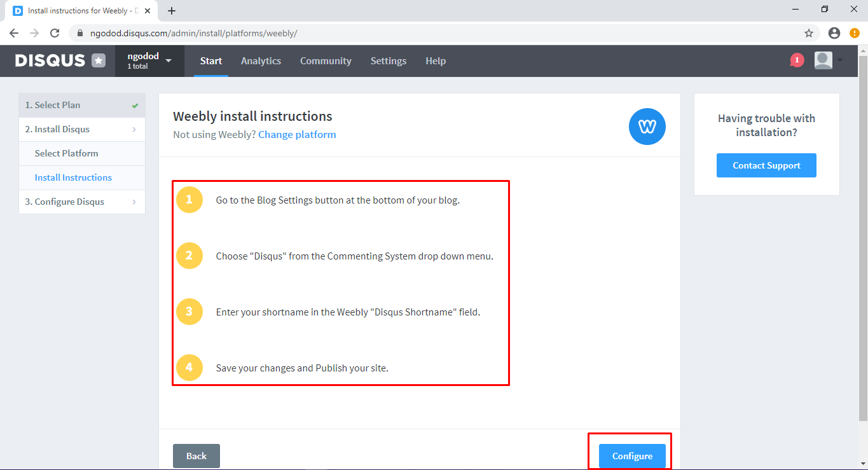Viewport: 868px width, 470px height.
Task: Click the 'Weebly install instructions' heading
Action: 252,116
